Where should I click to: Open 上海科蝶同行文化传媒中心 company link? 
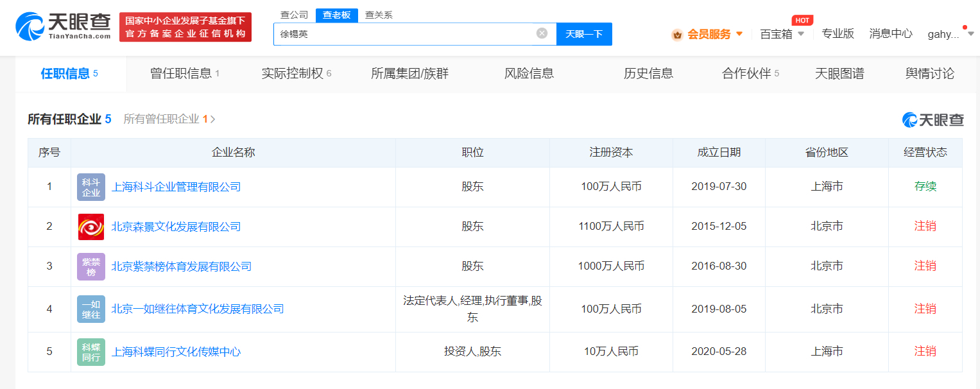(x=176, y=352)
